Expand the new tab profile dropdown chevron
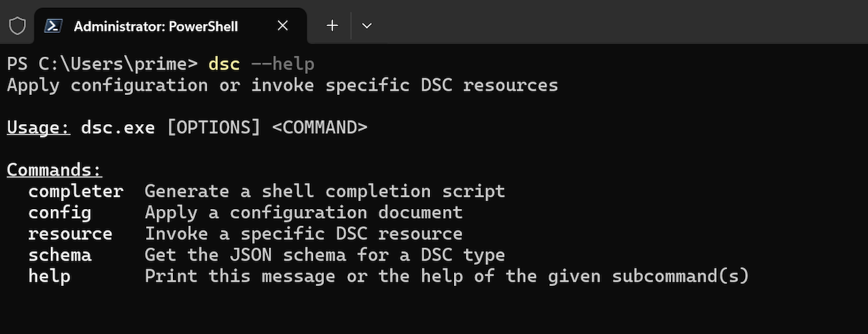 pyautogui.click(x=367, y=26)
